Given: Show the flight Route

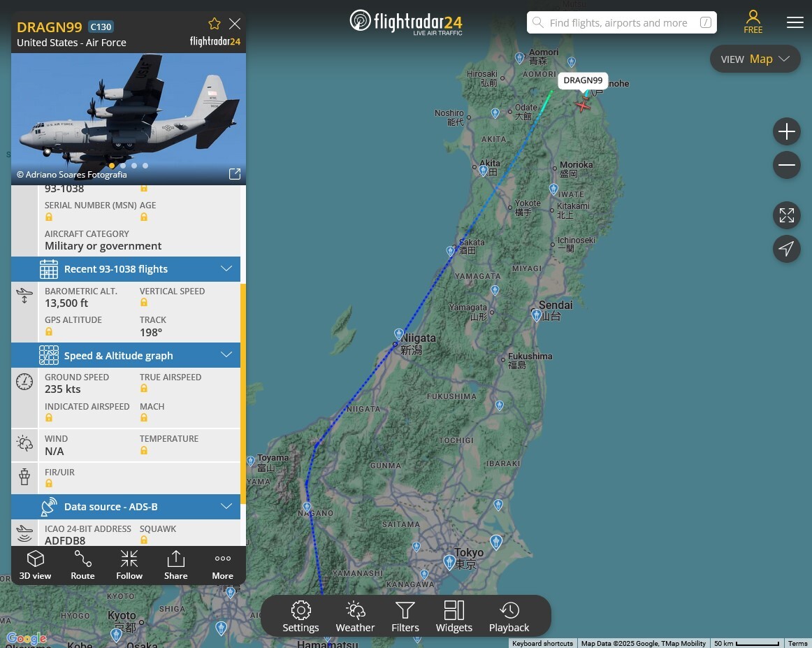Looking at the screenshot, I should [82, 565].
